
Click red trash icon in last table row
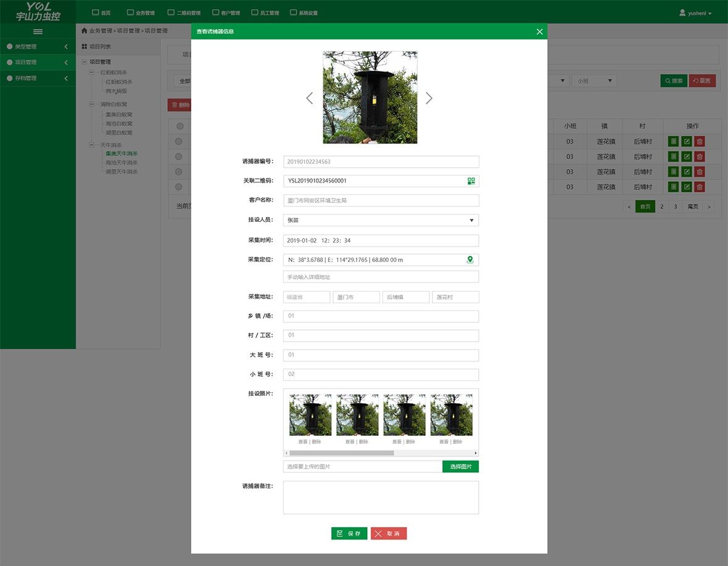pos(699,187)
